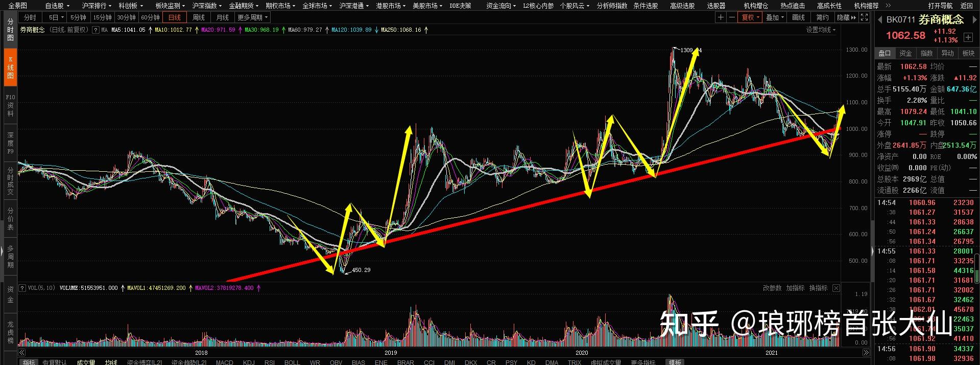
Task: Expand 沪深排行 menu dropdown
Action: [97, 6]
